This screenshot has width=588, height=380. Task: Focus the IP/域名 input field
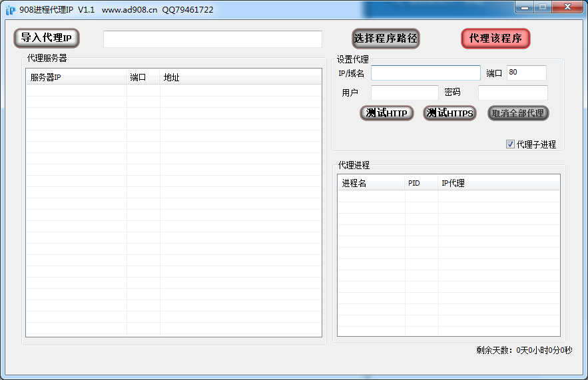pyautogui.click(x=425, y=73)
